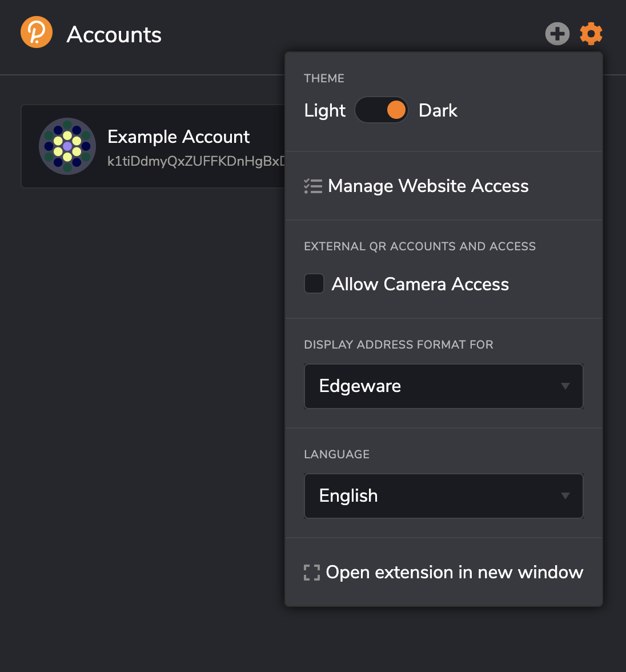Switch the theme toggle to Light

click(382, 110)
